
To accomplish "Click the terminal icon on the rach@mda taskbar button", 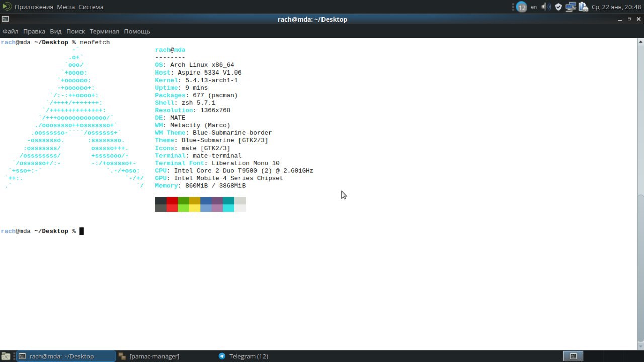I will [x=22, y=356].
